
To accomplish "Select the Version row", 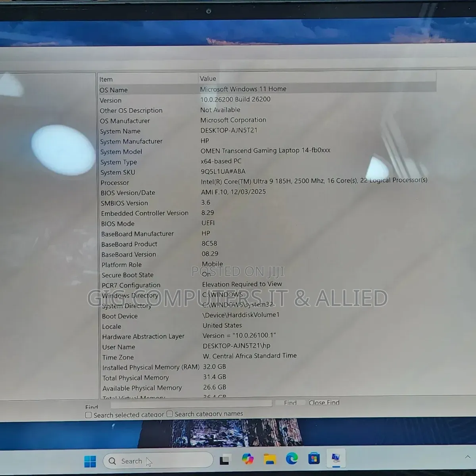I will tap(267, 100).
